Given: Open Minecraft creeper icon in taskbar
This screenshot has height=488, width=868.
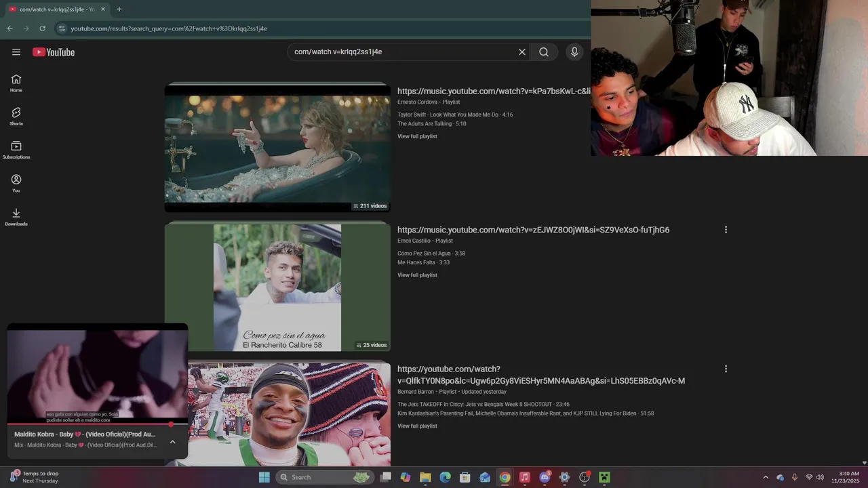Looking at the screenshot, I should [x=604, y=477].
